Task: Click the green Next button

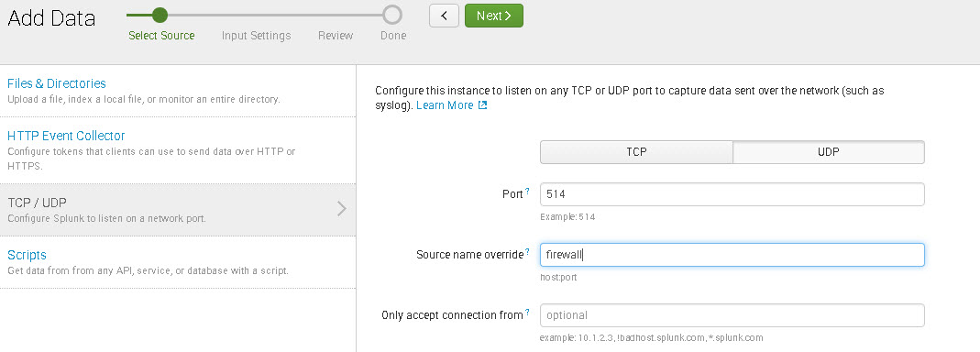Action: coord(494,16)
